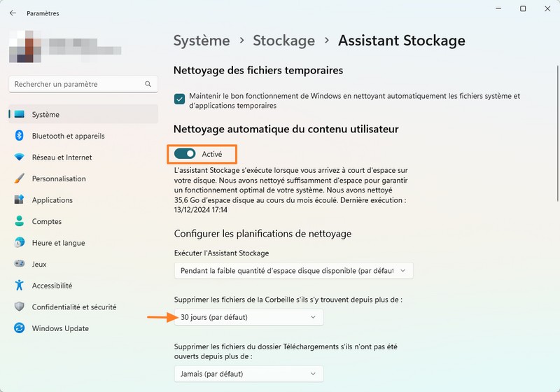This screenshot has height=392, width=560.
Task: Click the Réseau et Internet Wi-Fi icon
Action: click(x=20, y=157)
